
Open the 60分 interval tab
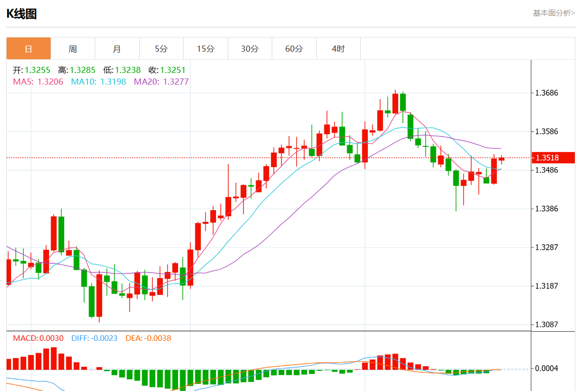tap(294, 49)
